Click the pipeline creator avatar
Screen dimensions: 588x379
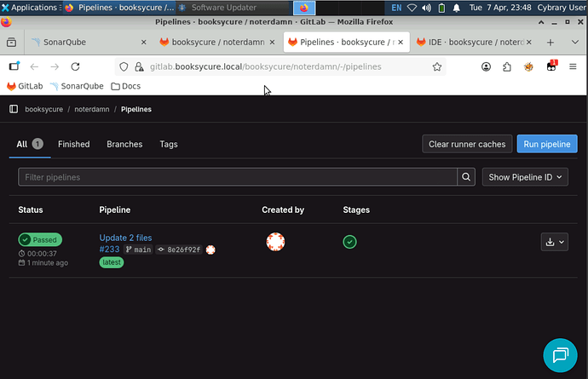(x=275, y=242)
